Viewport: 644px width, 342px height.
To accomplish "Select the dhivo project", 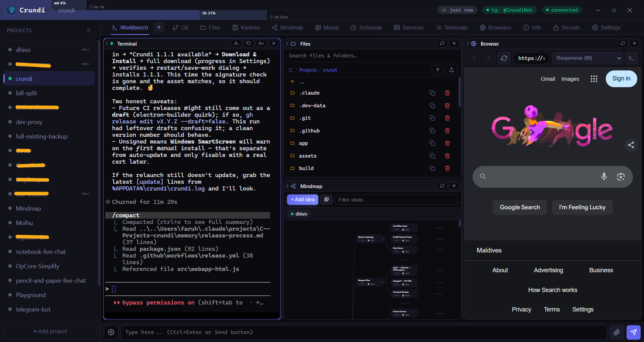I will pyautogui.click(x=49, y=50).
